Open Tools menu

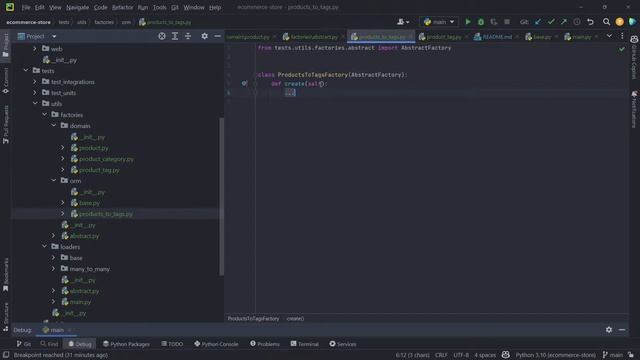pyautogui.click(x=160, y=7)
